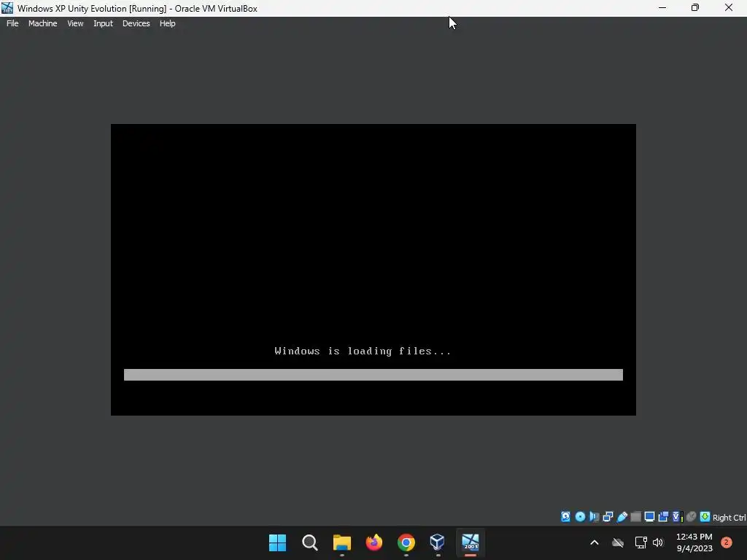Open the File menu

[x=12, y=23]
